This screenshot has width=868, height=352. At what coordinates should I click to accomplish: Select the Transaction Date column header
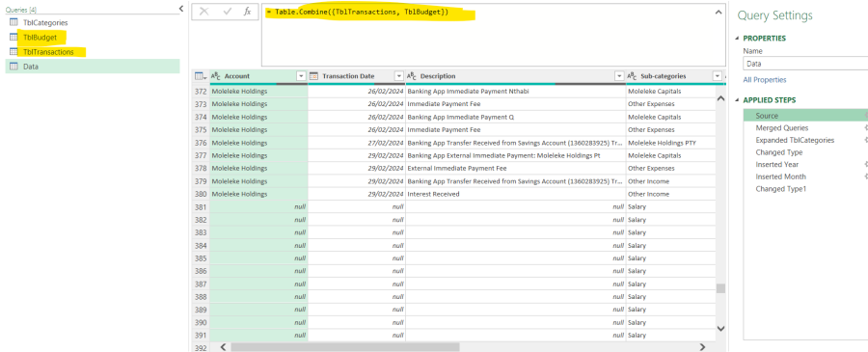357,76
